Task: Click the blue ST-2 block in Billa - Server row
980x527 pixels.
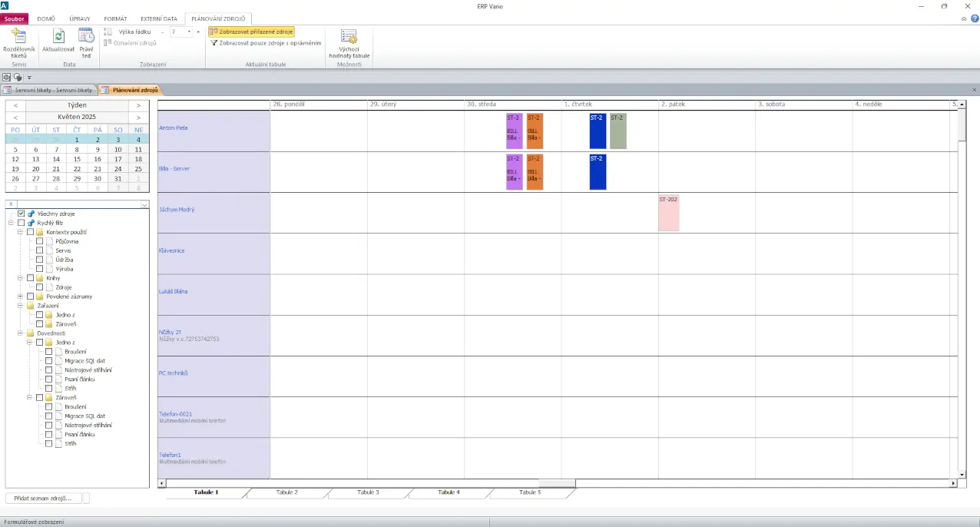Action: click(x=598, y=171)
